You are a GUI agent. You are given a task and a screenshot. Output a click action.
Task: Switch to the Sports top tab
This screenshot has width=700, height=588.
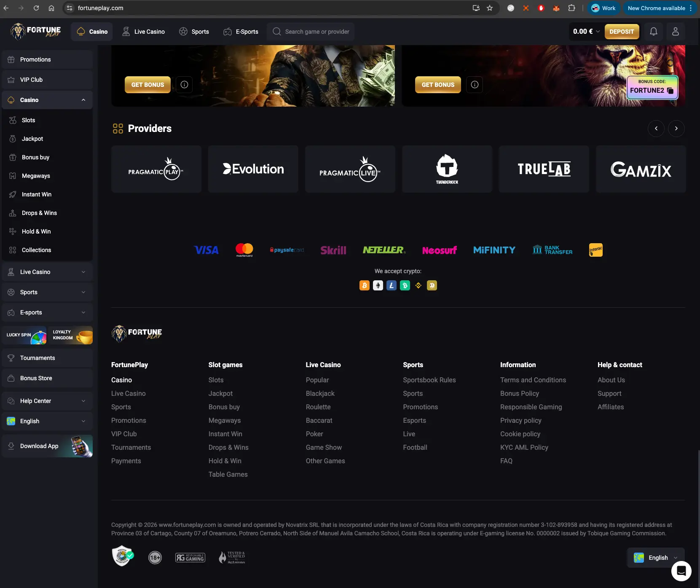pos(194,32)
